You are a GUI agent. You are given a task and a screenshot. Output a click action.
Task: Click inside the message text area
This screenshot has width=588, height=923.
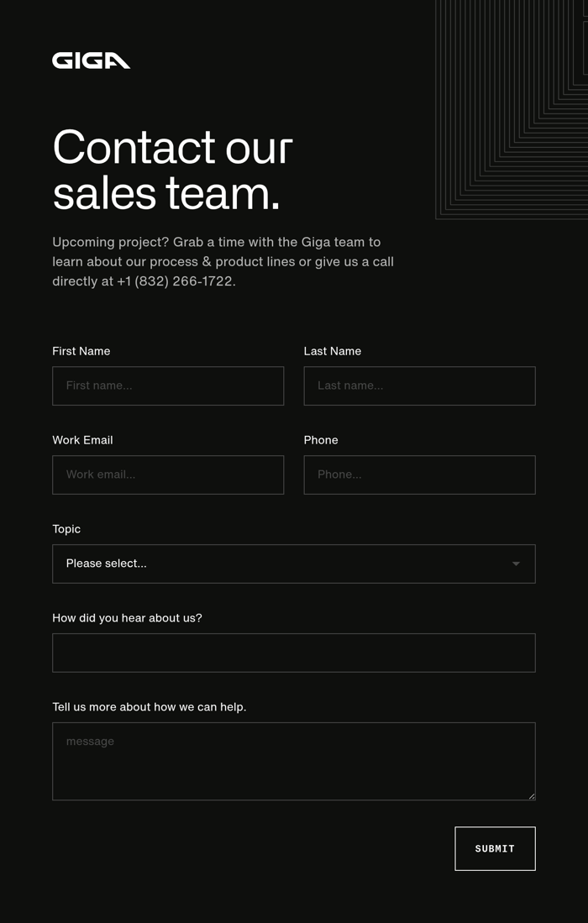[x=293, y=761]
